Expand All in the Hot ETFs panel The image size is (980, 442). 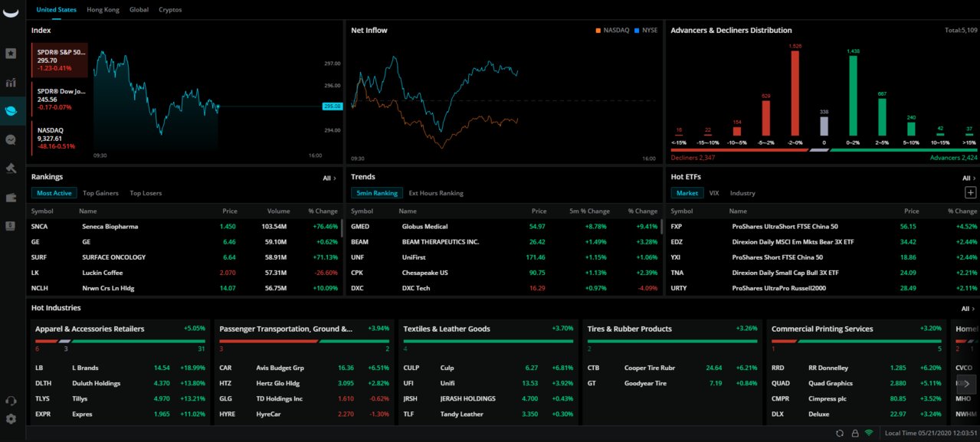pos(969,178)
